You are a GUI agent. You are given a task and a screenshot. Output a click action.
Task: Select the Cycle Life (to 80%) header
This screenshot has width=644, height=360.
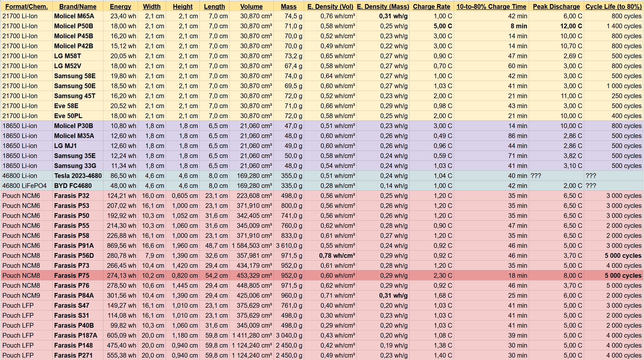tap(613, 6)
